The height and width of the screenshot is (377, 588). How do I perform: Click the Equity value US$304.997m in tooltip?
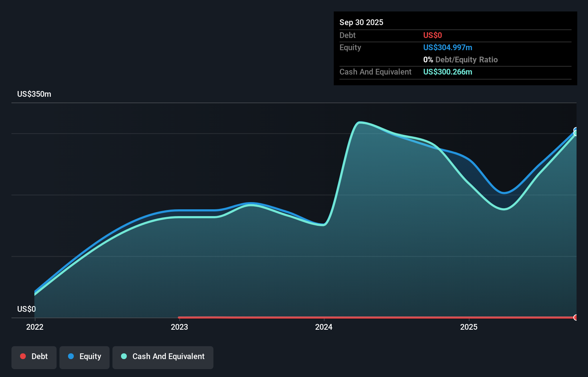(x=448, y=47)
